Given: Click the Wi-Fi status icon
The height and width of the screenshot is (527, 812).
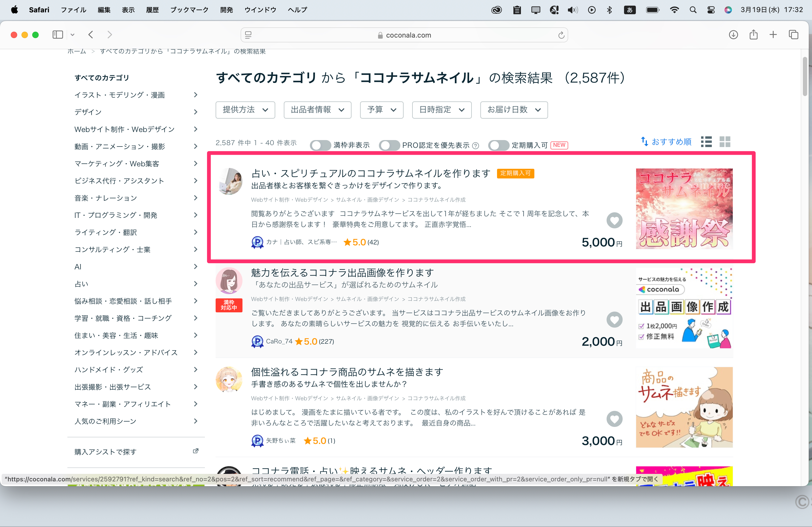Looking at the screenshot, I should [x=674, y=10].
